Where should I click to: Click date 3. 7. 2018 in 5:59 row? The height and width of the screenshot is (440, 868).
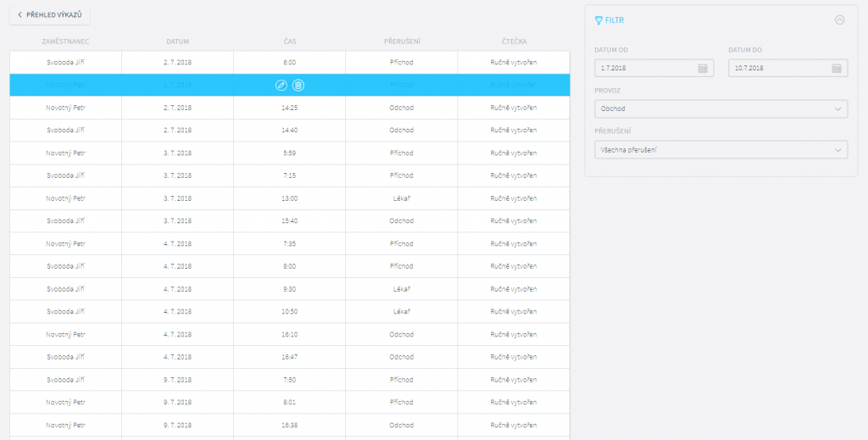178,153
